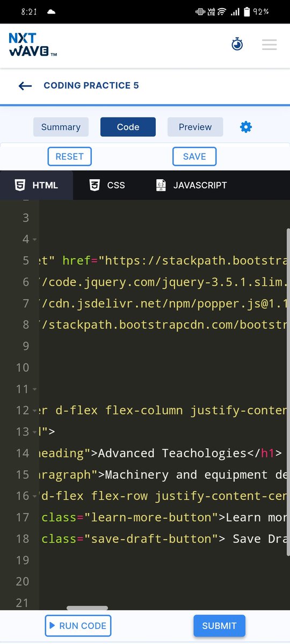290x644 pixels.
Task: Click line number 21 in gutter
Action: click(23, 603)
